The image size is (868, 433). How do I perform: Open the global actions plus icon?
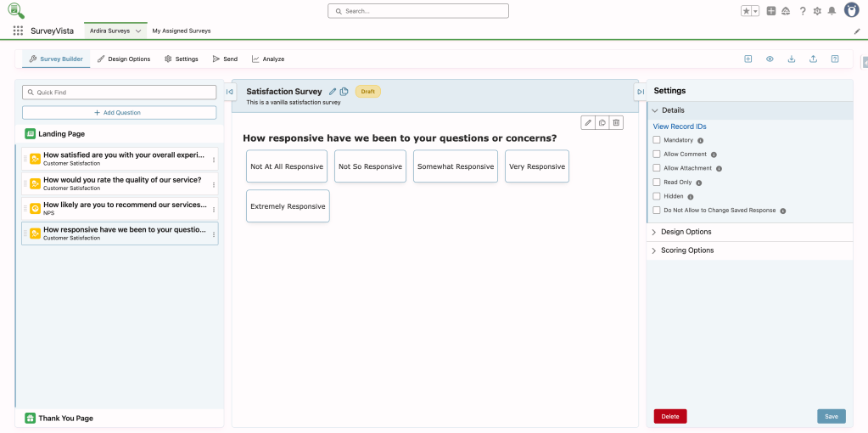click(x=771, y=11)
